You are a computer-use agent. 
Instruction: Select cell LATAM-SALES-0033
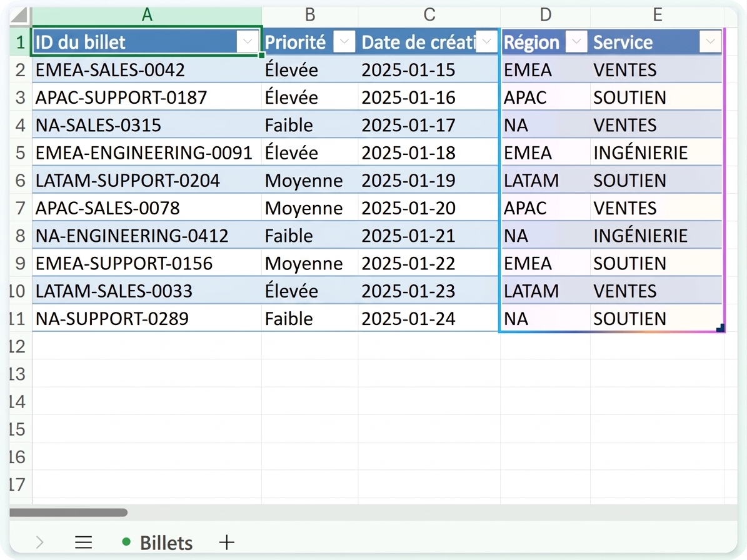tap(147, 291)
